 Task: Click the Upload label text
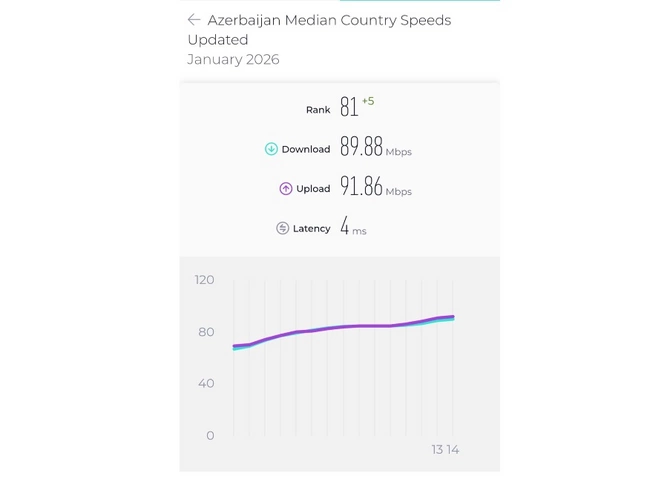coord(313,188)
